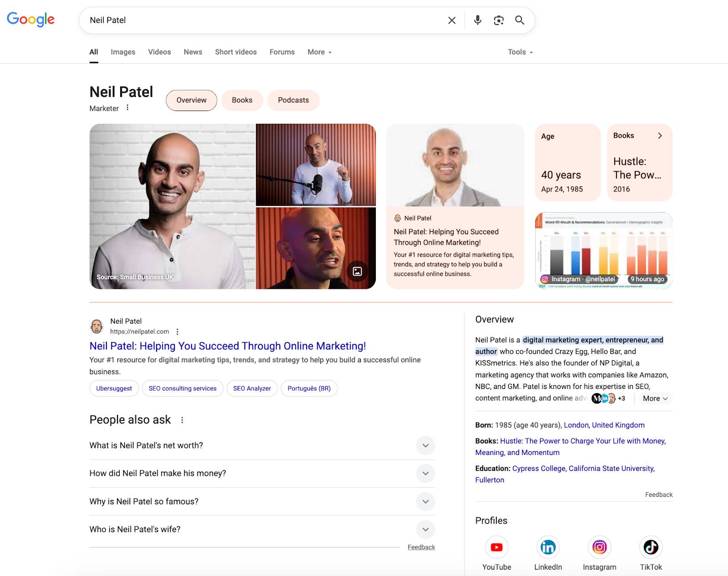The width and height of the screenshot is (728, 576).
Task: Open the Instagram @neilpatel chart post
Action: click(604, 250)
